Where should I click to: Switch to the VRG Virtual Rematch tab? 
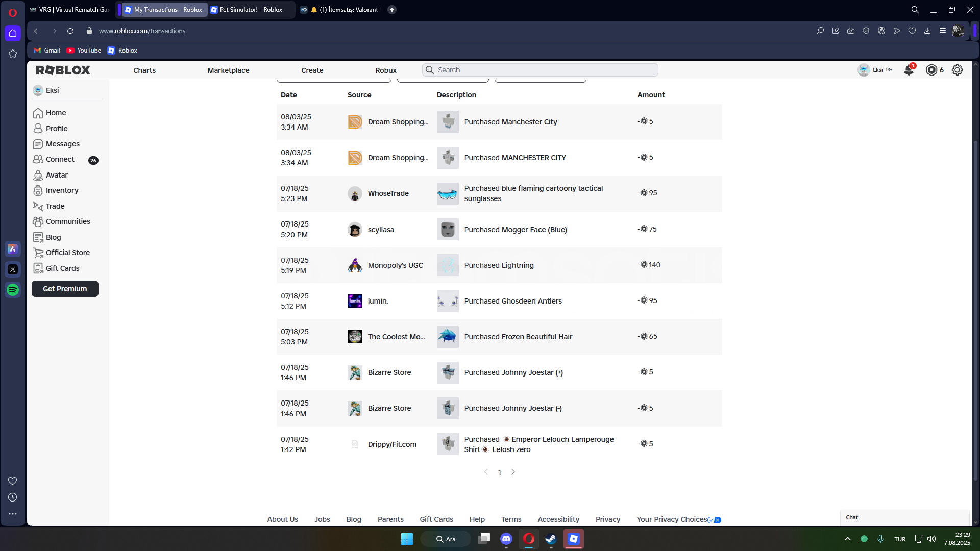coord(70,10)
